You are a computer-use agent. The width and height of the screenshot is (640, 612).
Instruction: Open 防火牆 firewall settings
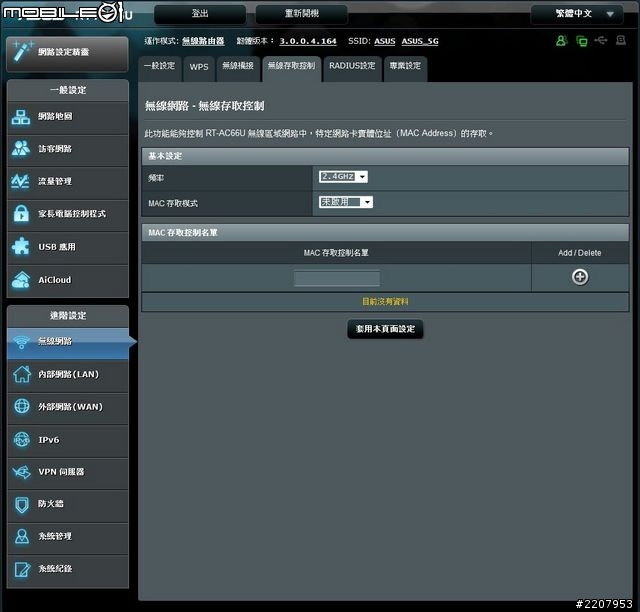click(67, 504)
